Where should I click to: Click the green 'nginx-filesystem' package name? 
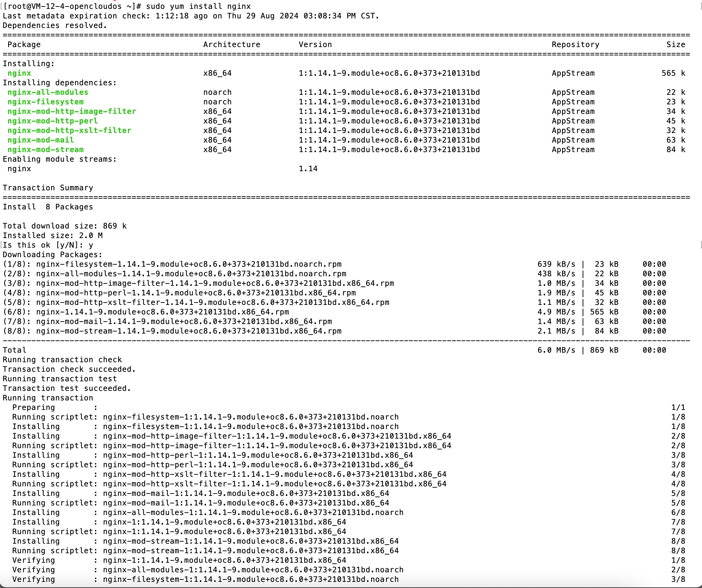(x=45, y=102)
